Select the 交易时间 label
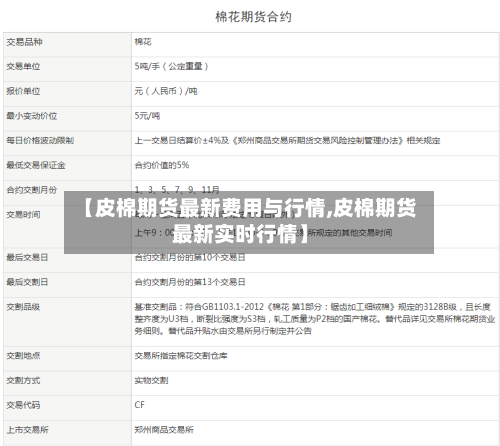500x446 pixels. pos(23,214)
